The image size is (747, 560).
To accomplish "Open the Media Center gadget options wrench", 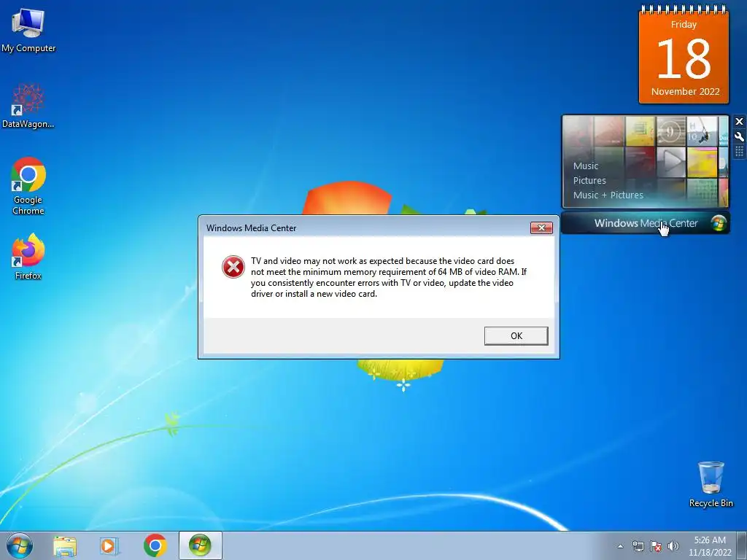I will (739, 136).
